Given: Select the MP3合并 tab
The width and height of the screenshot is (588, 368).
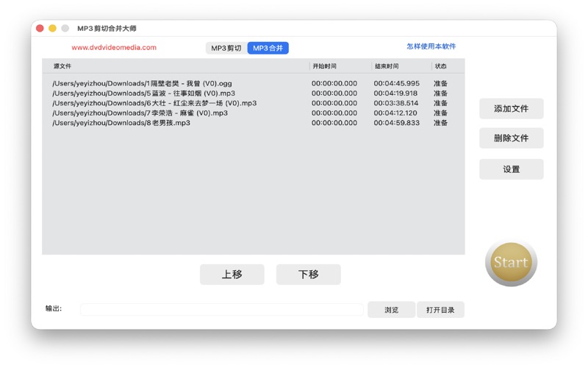Looking at the screenshot, I should pyautogui.click(x=268, y=48).
